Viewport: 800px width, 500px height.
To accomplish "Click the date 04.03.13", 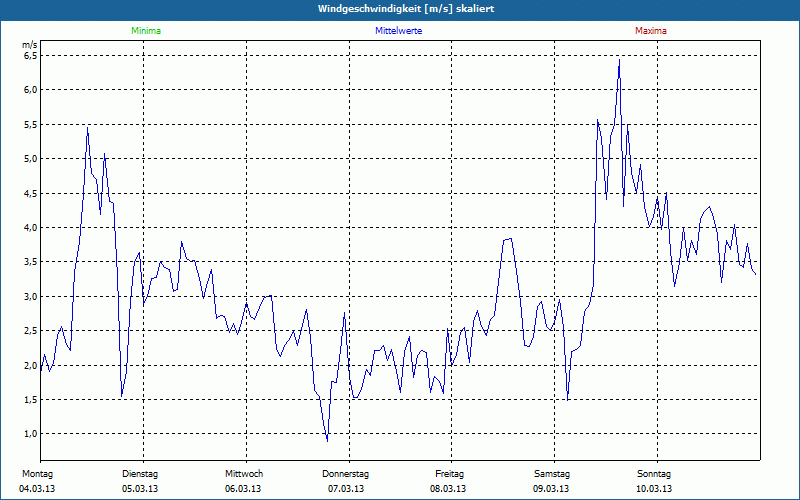I will tap(37, 489).
